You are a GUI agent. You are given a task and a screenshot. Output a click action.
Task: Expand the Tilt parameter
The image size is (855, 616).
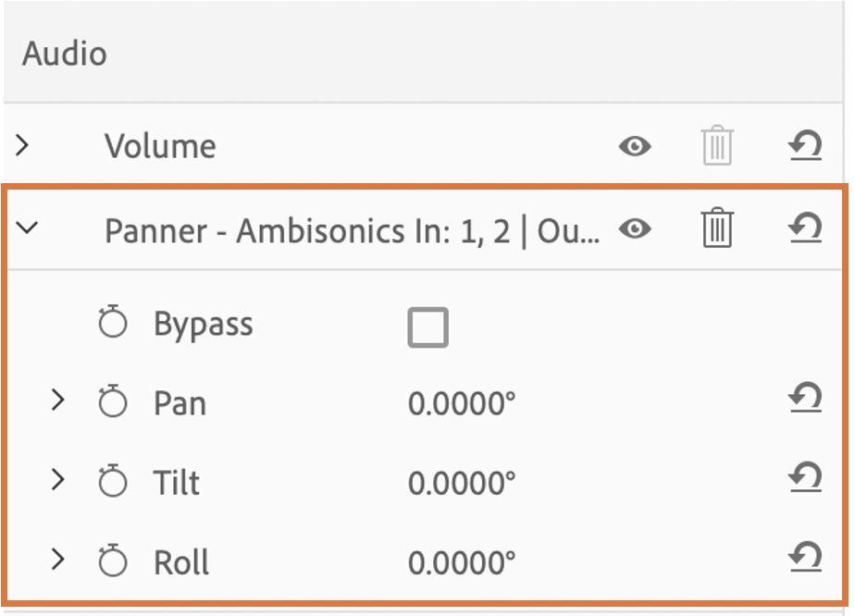(57, 480)
